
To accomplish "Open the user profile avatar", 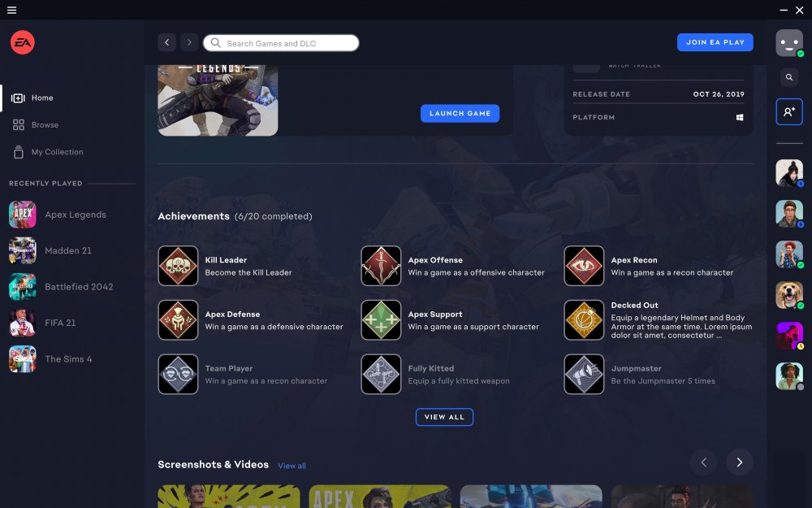I will [788, 42].
